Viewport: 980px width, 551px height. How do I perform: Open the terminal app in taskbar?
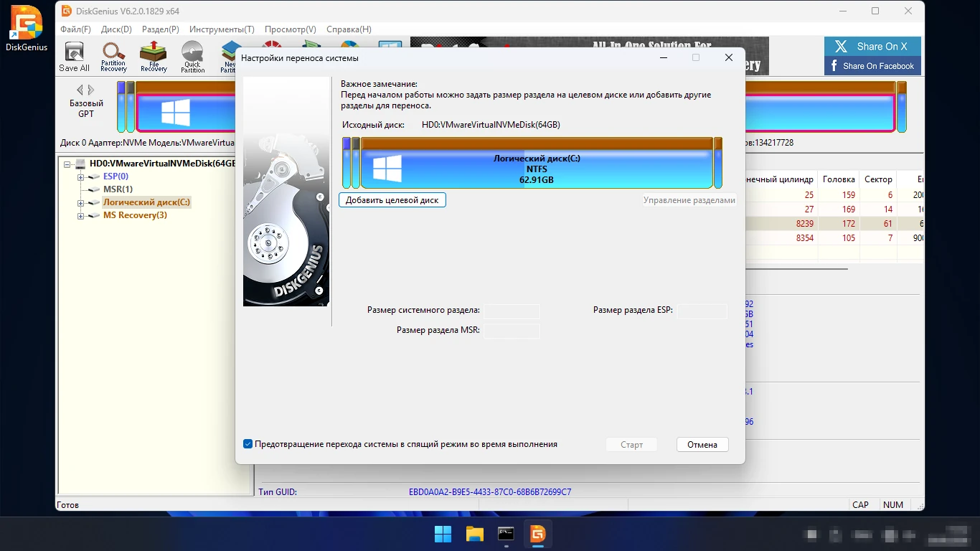(x=506, y=534)
